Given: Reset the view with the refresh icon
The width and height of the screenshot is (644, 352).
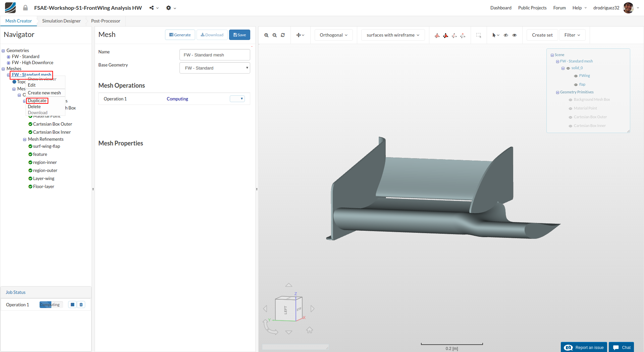Looking at the screenshot, I should (283, 35).
